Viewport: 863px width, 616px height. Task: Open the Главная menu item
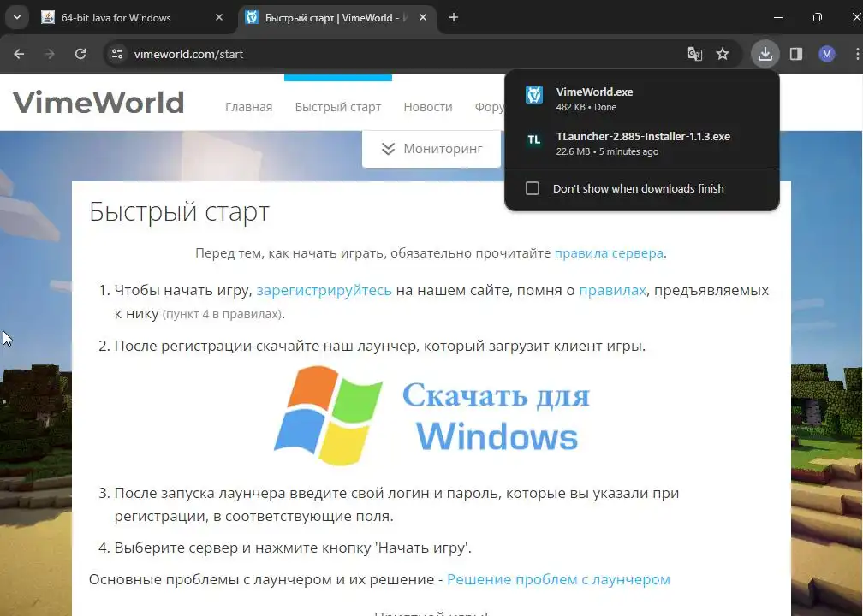point(249,107)
